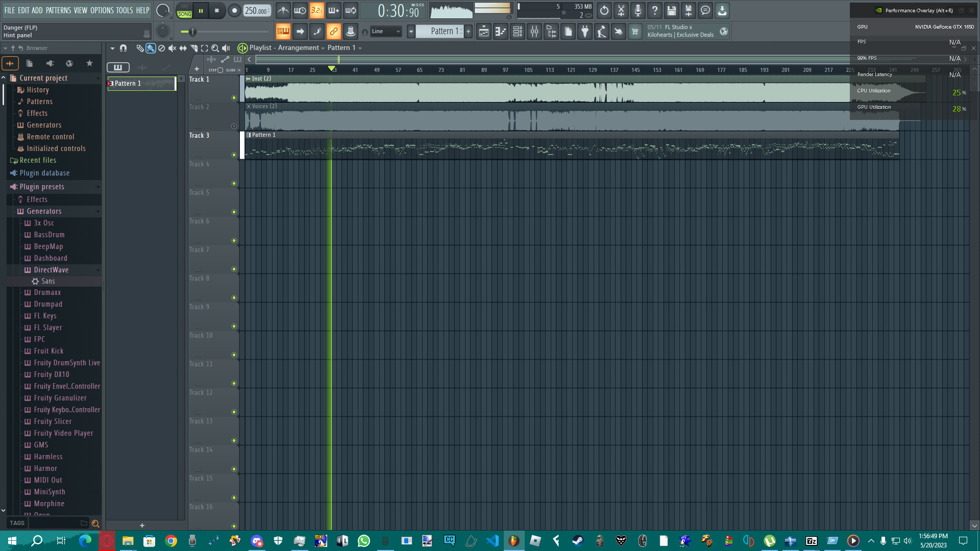Open the plugin picker plug icon
Viewport: 980px width, 551px height.
tap(585, 32)
